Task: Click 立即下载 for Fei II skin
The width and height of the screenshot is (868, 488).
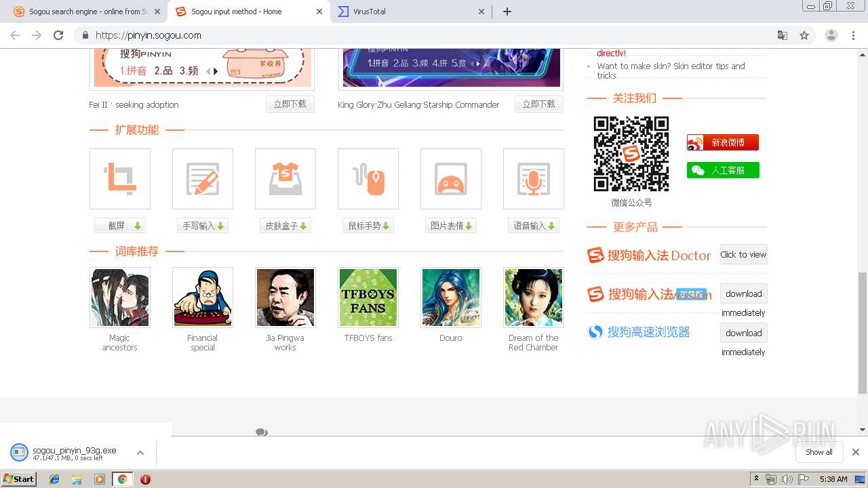Action: (x=290, y=104)
